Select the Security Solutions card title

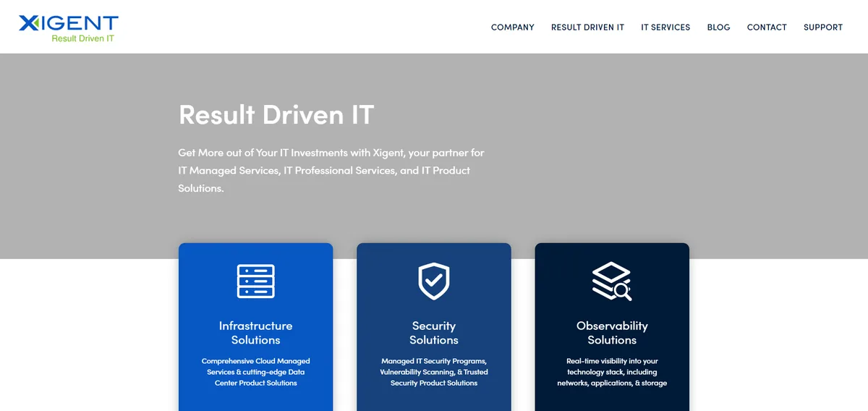pyautogui.click(x=434, y=333)
